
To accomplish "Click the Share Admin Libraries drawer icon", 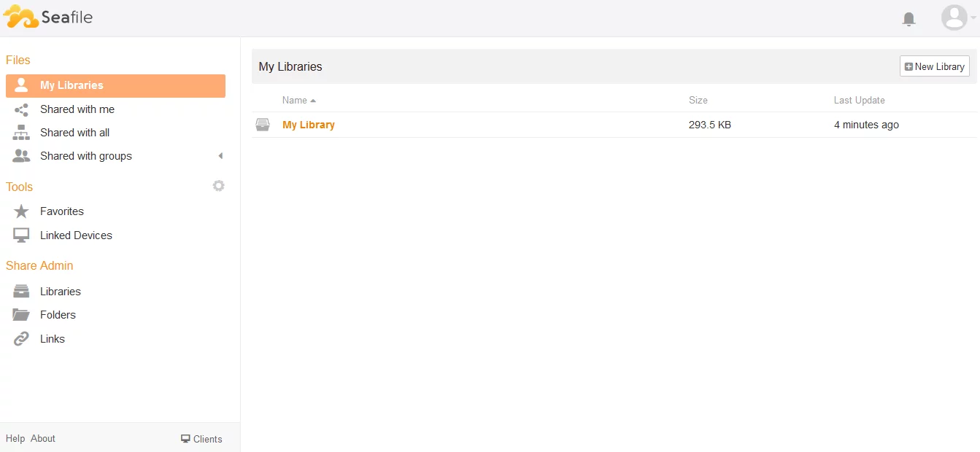I will click(21, 292).
